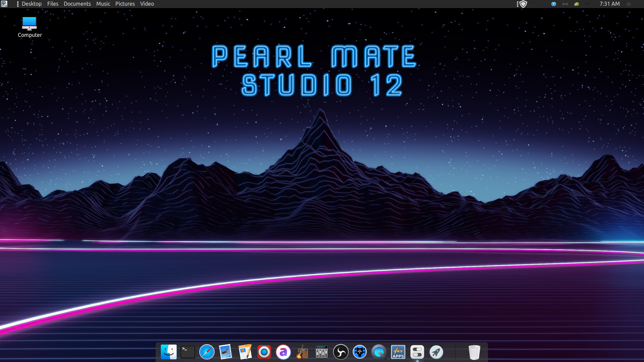644x362 pixels.
Task: Open the Mail stamp icon in dock
Action: pos(226,352)
